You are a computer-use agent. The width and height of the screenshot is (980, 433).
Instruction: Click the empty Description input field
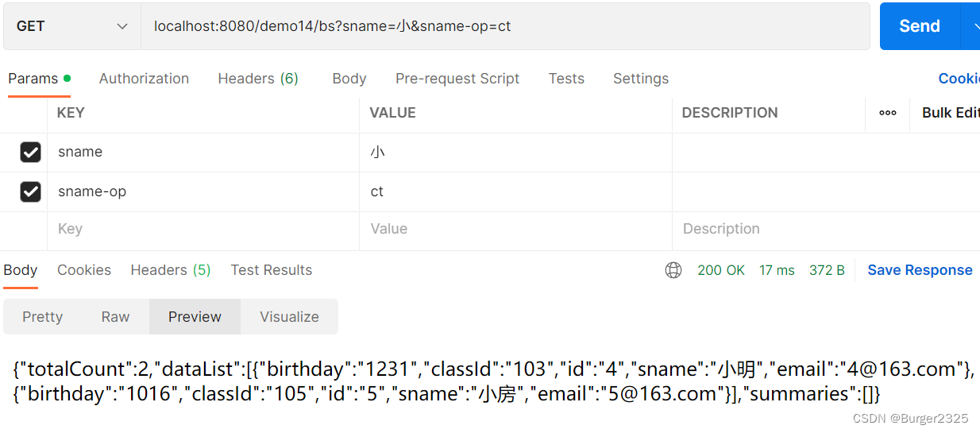826,230
